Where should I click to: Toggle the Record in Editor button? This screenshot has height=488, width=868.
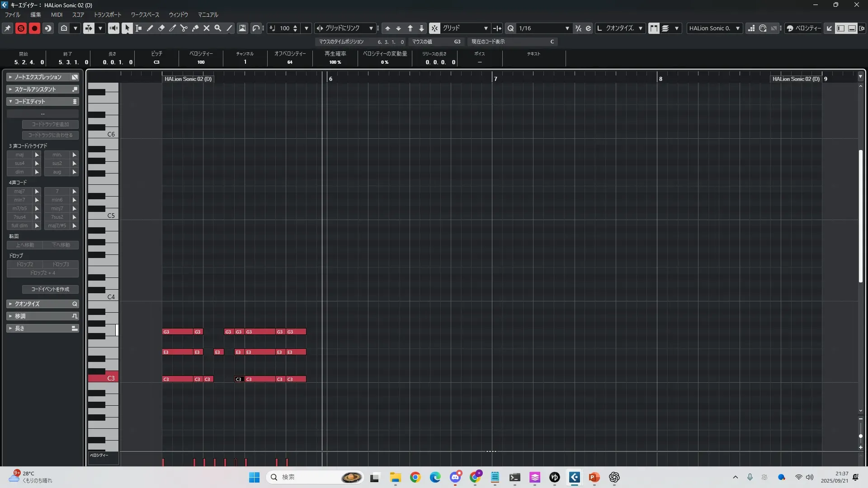click(x=34, y=28)
